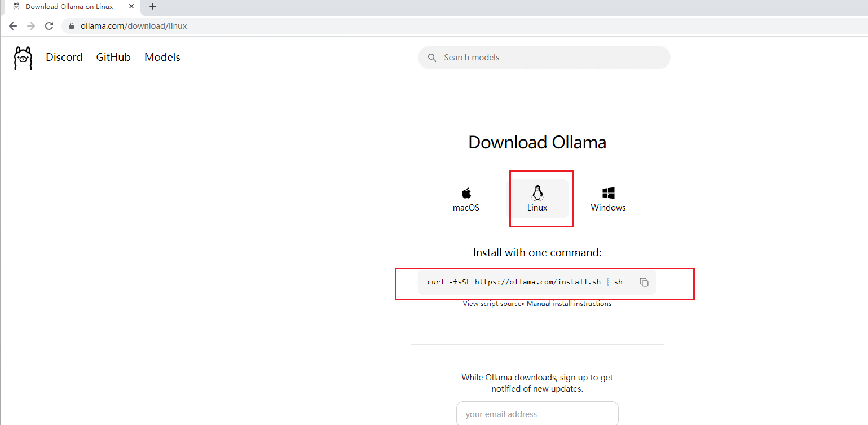Click the Ollama llama logo

pyautogui.click(x=23, y=58)
